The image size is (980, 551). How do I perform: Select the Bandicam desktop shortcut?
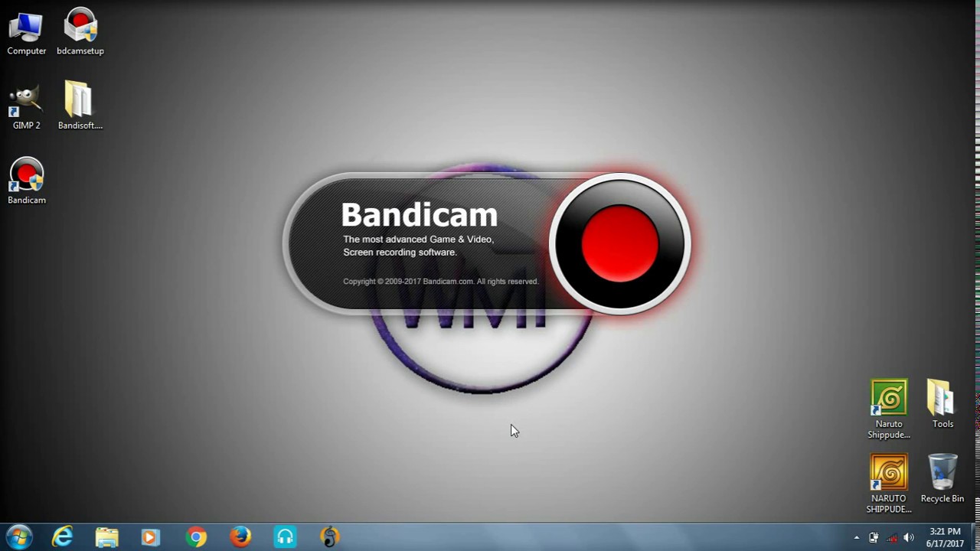click(26, 182)
